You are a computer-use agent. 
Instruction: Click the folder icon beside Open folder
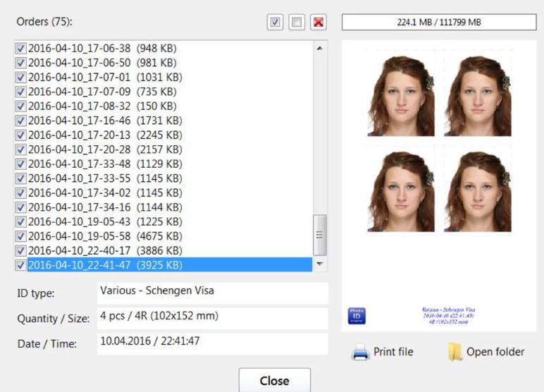click(x=455, y=352)
